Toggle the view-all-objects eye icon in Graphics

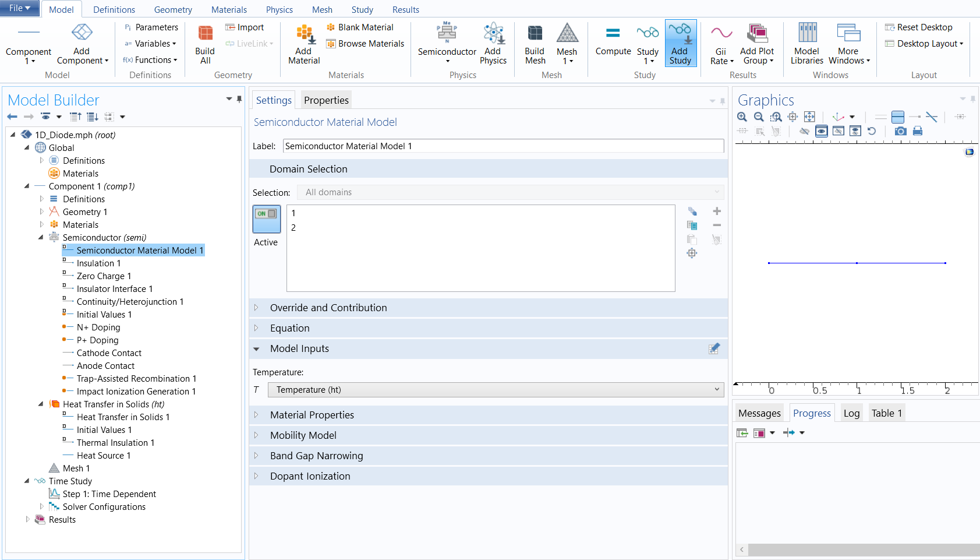click(x=821, y=131)
